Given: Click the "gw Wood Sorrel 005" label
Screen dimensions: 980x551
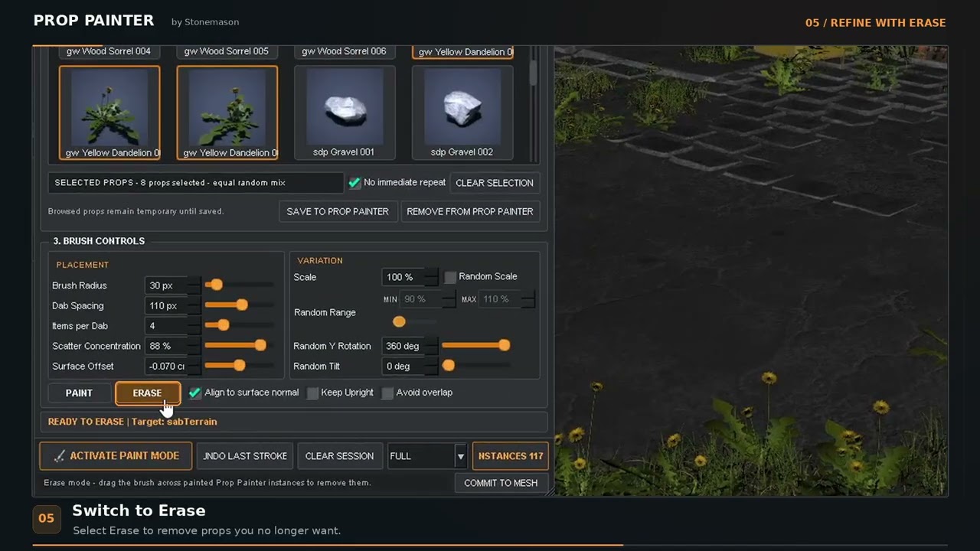Looking at the screenshot, I should pyautogui.click(x=227, y=51).
